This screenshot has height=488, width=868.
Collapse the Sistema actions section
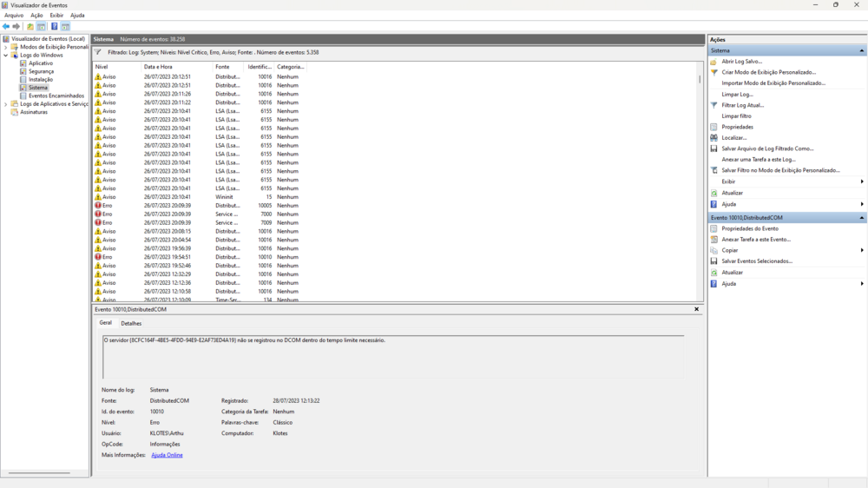coord(861,50)
